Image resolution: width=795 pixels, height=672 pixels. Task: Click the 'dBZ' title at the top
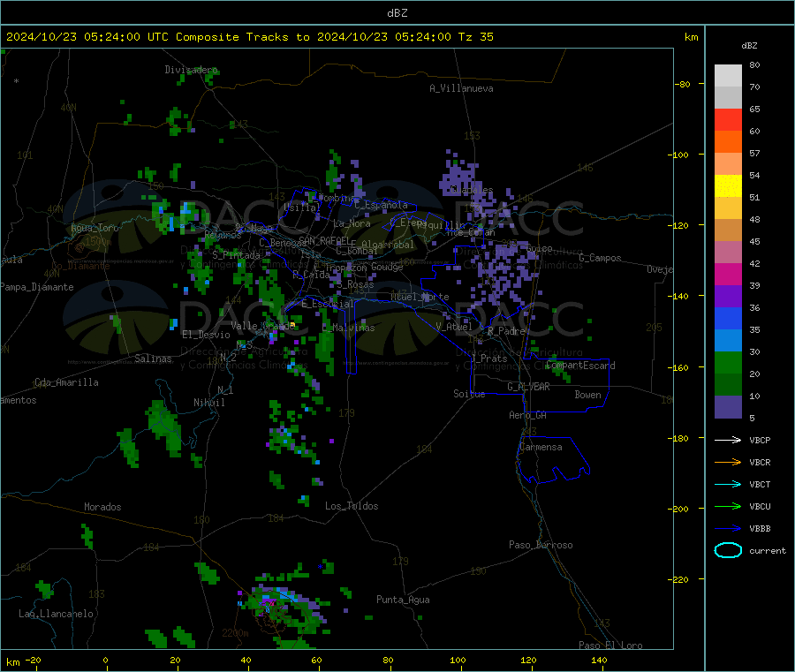tap(397, 13)
